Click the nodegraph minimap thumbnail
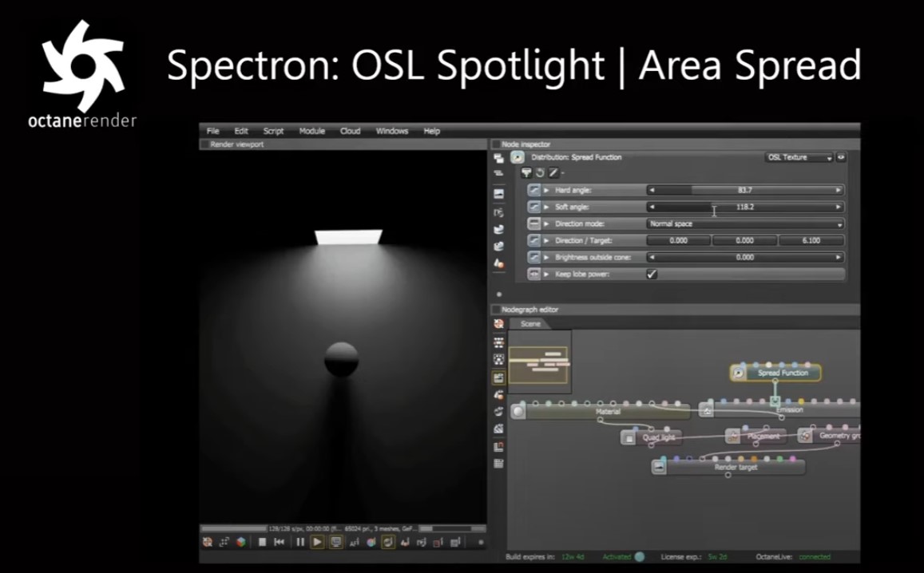Screen dimensions: 924x573 (x=539, y=362)
